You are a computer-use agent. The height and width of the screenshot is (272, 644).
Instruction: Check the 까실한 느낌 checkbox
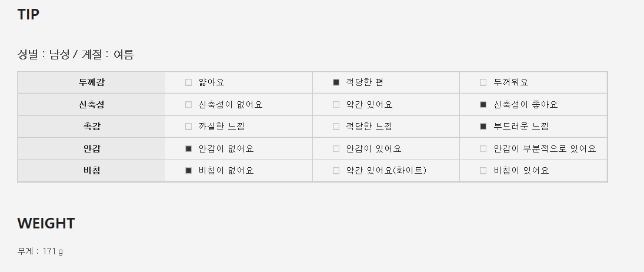coord(189,127)
